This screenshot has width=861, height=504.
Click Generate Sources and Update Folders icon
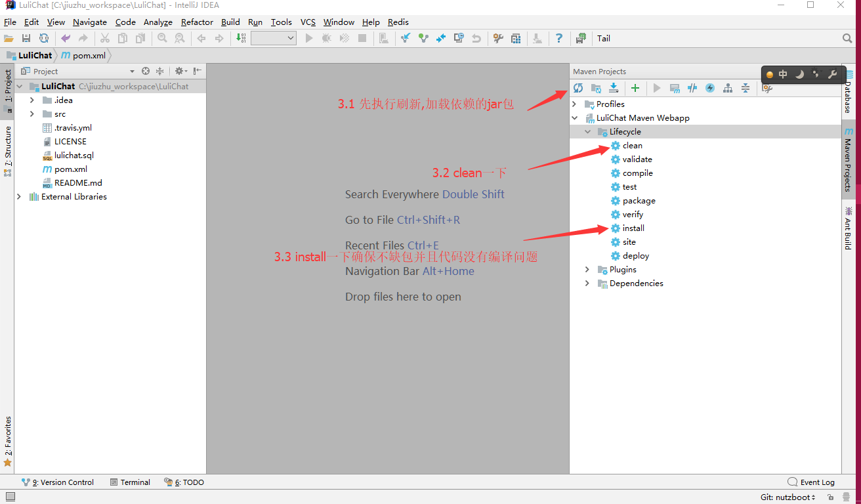click(596, 88)
